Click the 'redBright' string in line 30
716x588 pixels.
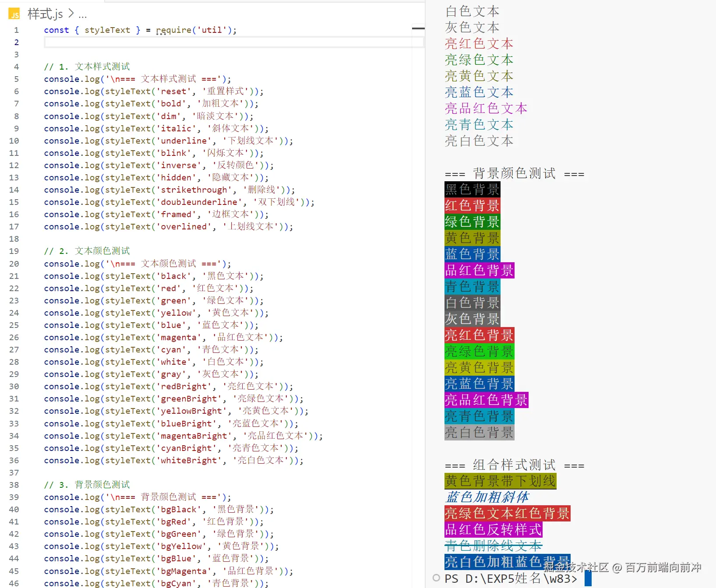click(184, 387)
